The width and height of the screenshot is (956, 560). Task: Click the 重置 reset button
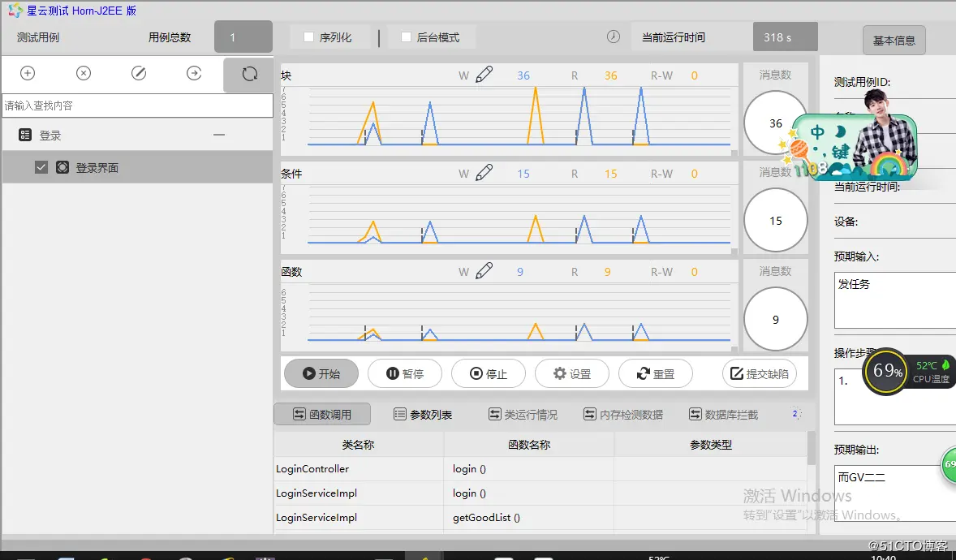[656, 373]
